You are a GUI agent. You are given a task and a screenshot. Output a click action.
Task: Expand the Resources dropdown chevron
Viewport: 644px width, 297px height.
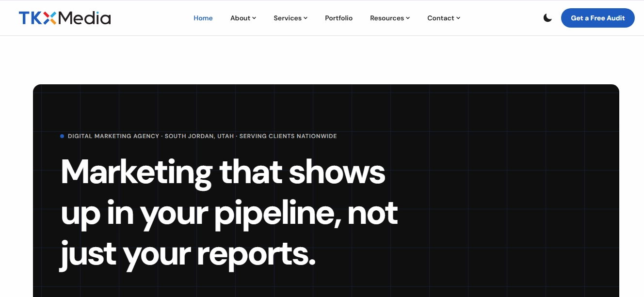tap(408, 18)
